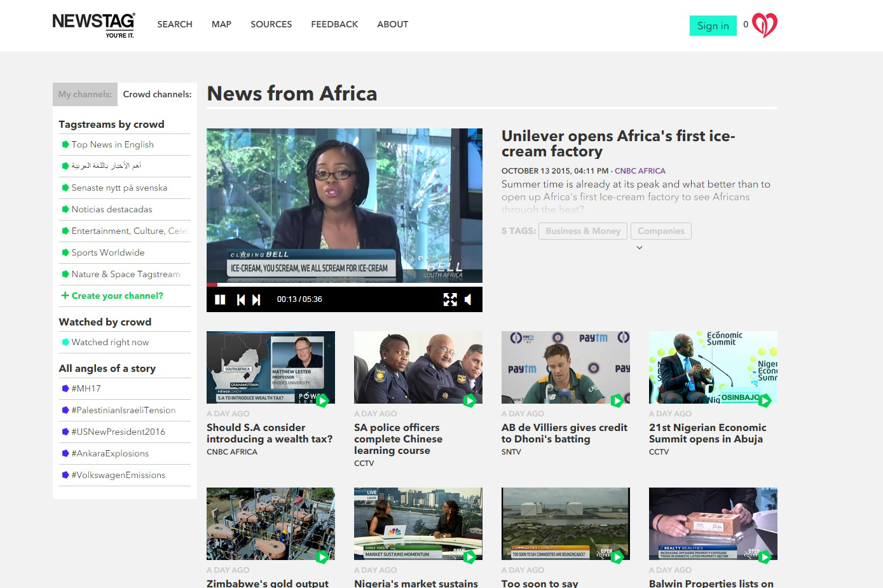The image size is (883, 588).
Task: Click the Sign in button
Action: click(713, 25)
